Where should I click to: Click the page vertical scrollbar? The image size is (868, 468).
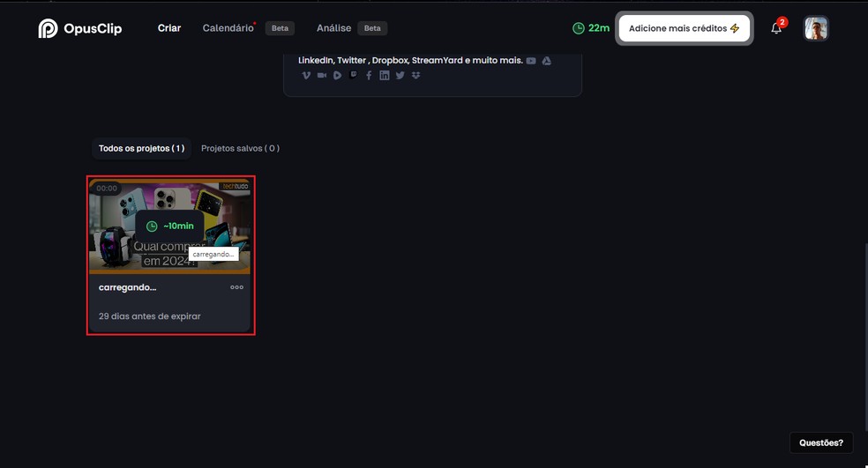[865, 337]
